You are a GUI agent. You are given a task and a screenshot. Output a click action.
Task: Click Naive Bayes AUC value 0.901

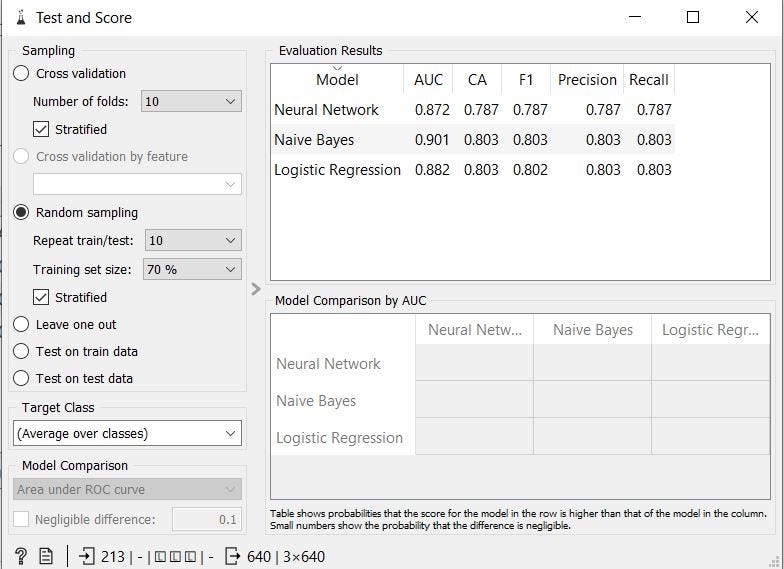[432, 140]
